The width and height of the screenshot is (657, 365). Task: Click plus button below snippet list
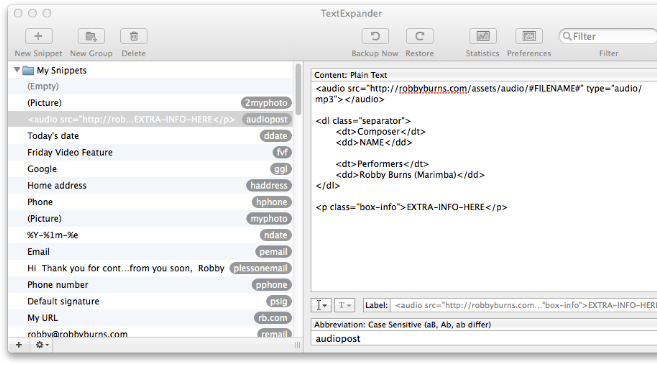coord(19,345)
